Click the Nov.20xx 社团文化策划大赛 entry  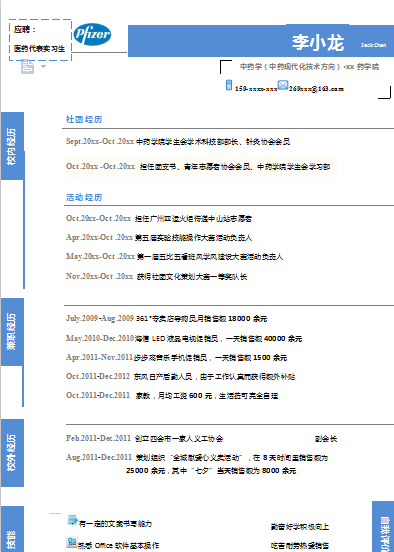156,276
